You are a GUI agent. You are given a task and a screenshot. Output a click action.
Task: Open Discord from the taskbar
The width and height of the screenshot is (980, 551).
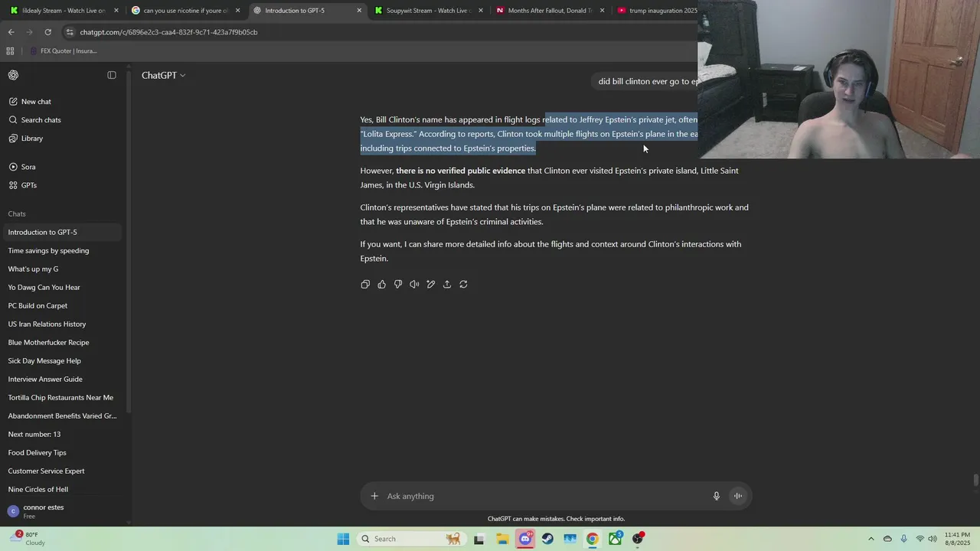point(525,539)
